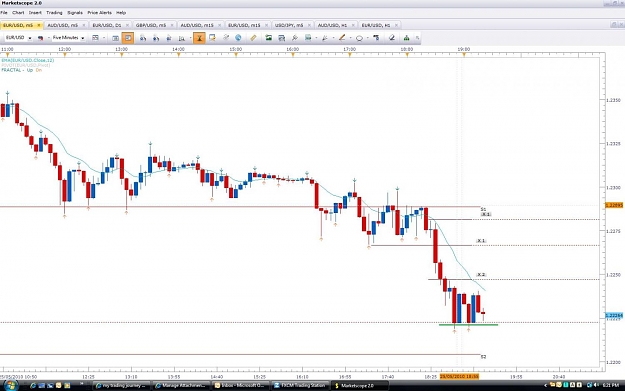625x391 pixels.
Task: Select the PIVOT indicator label
Action: (26, 65)
